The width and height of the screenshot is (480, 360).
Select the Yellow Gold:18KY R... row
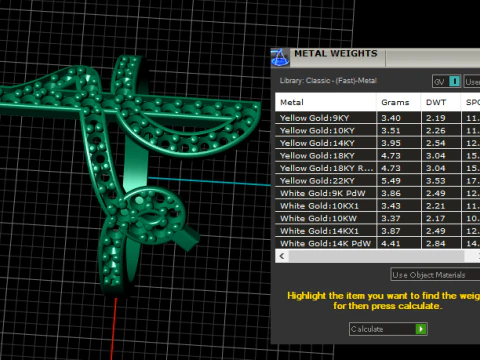(377, 168)
